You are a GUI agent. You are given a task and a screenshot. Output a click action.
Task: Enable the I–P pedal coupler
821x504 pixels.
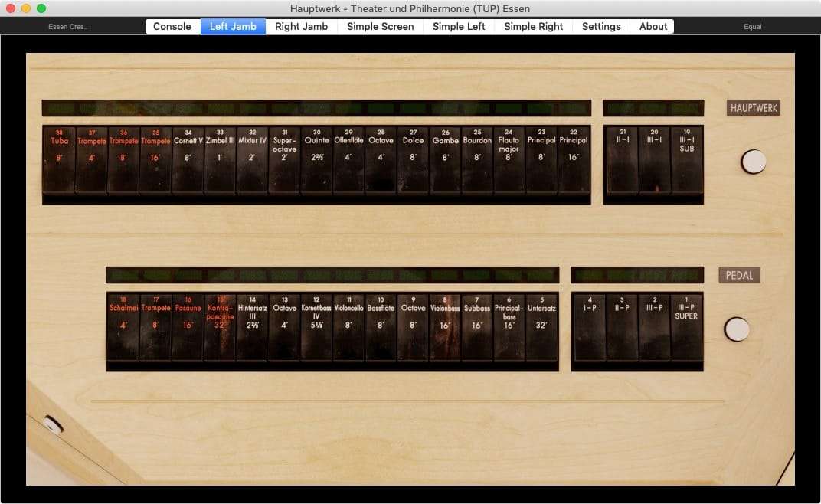click(x=589, y=327)
